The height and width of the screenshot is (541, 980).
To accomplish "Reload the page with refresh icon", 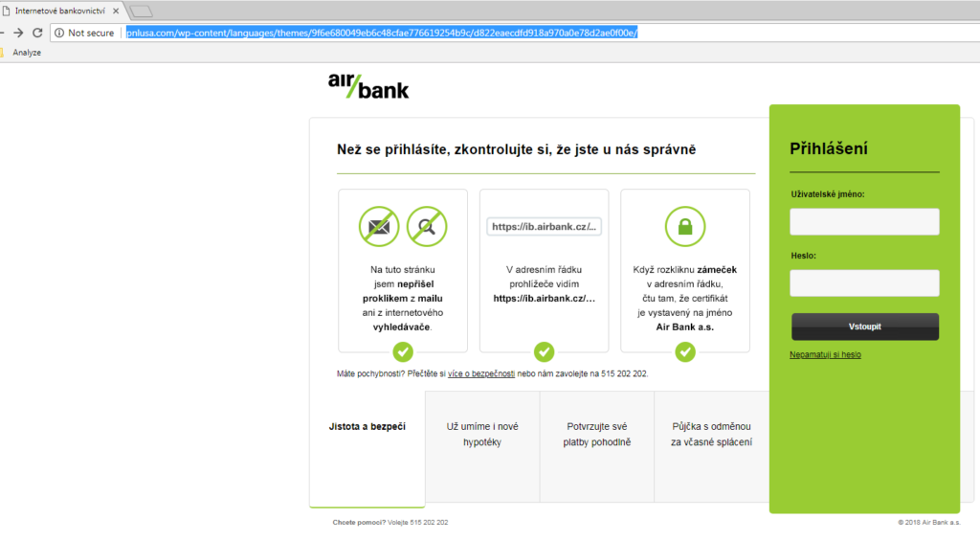I will pyautogui.click(x=37, y=33).
